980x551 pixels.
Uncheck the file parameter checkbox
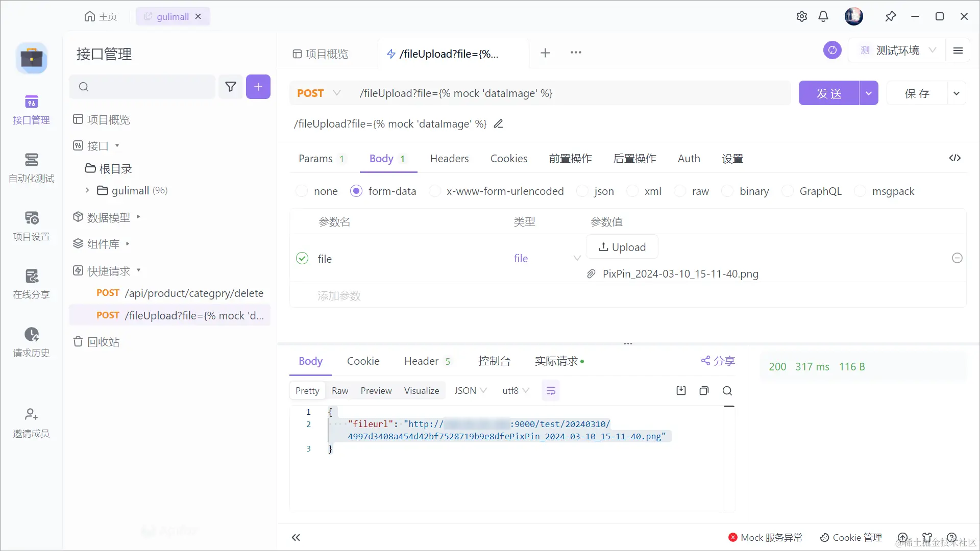[x=302, y=259]
